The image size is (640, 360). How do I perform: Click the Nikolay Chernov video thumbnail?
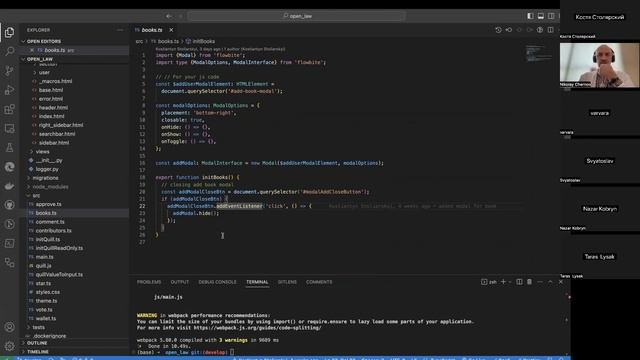pyautogui.click(x=600, y=65)
